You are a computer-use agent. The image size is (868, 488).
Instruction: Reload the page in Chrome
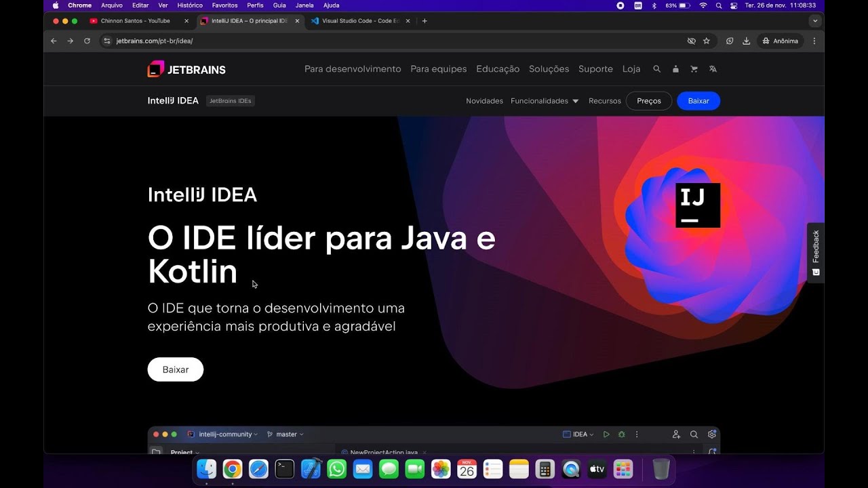coord(87,41)
